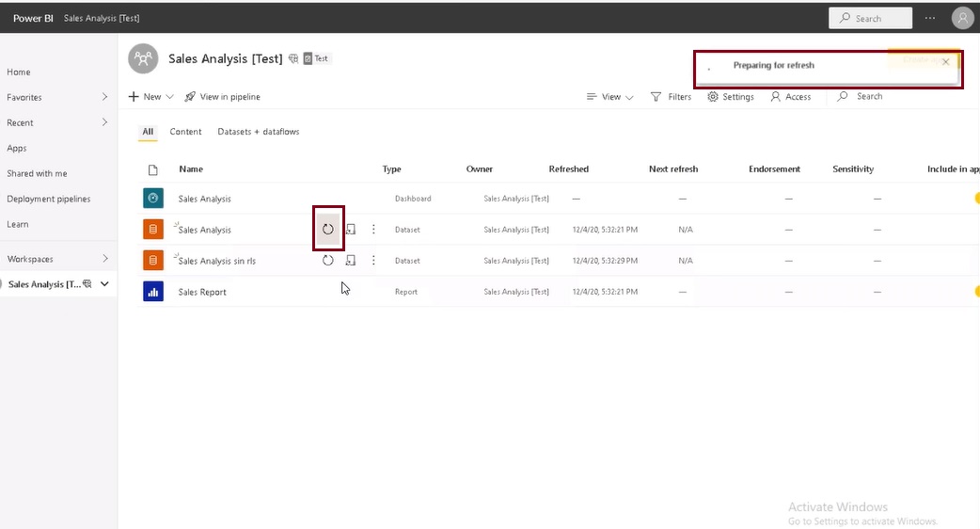Toggle Include in app for Sales Analysis dashboard
The image size is (980, 529).
click(x=977, y=199)
